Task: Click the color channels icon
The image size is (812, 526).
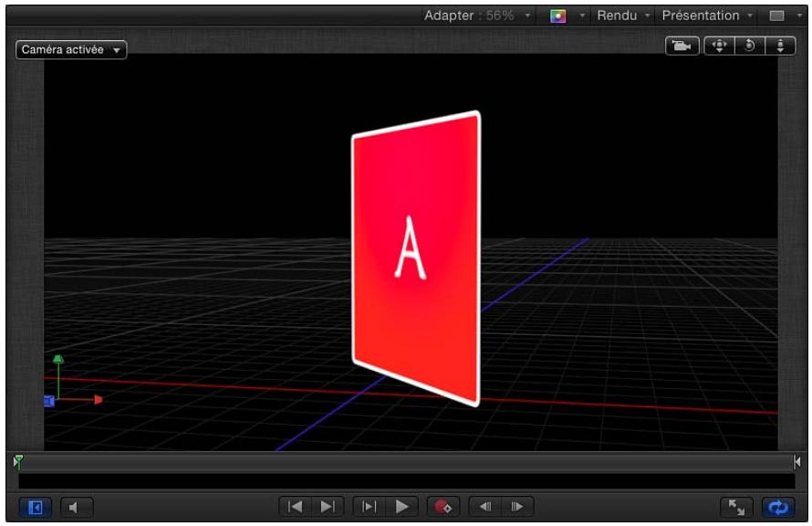Action: pyautogui.click(x=557, y=16)
